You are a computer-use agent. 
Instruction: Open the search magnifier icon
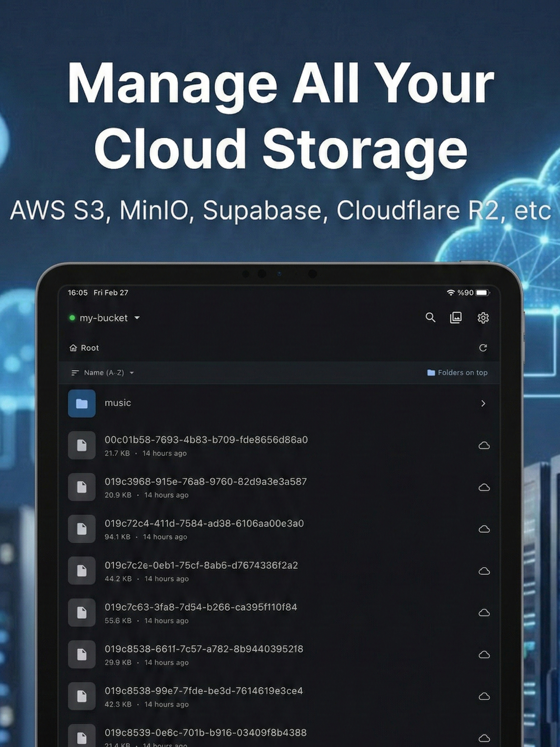tap(430, 318)
